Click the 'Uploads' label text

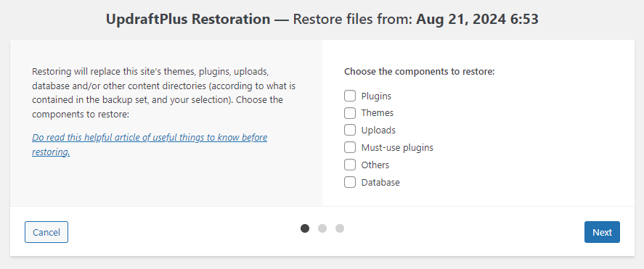[378, 130]
